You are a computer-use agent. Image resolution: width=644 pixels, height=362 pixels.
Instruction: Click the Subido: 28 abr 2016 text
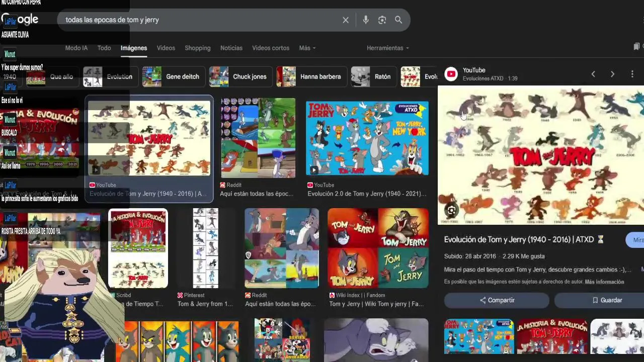470,256
